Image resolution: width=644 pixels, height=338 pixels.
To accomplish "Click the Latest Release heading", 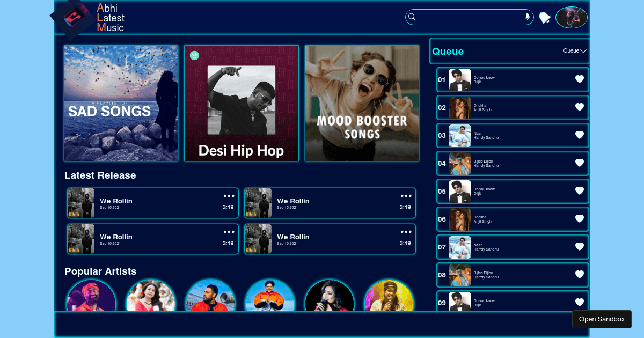I will click(100, 175).
